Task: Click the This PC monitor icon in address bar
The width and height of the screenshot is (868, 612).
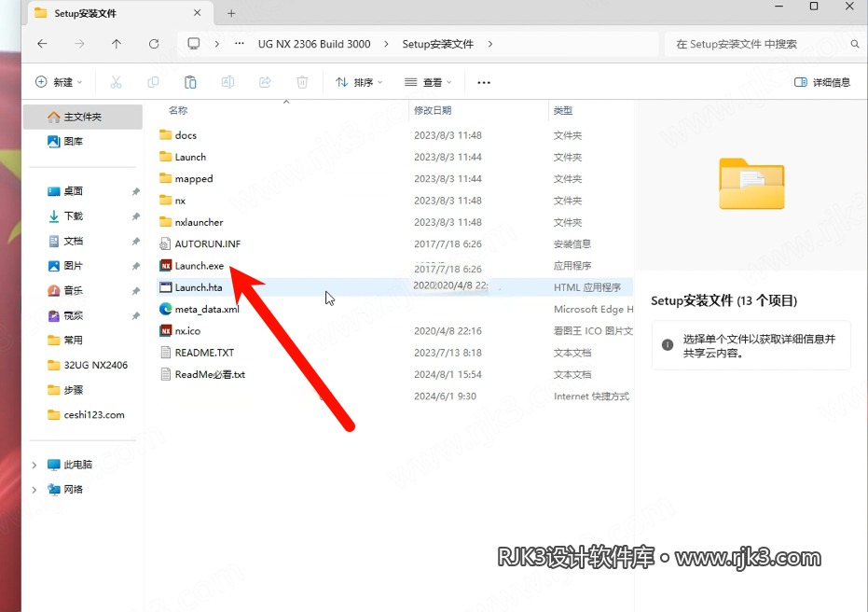Action: tap(194, 44)
